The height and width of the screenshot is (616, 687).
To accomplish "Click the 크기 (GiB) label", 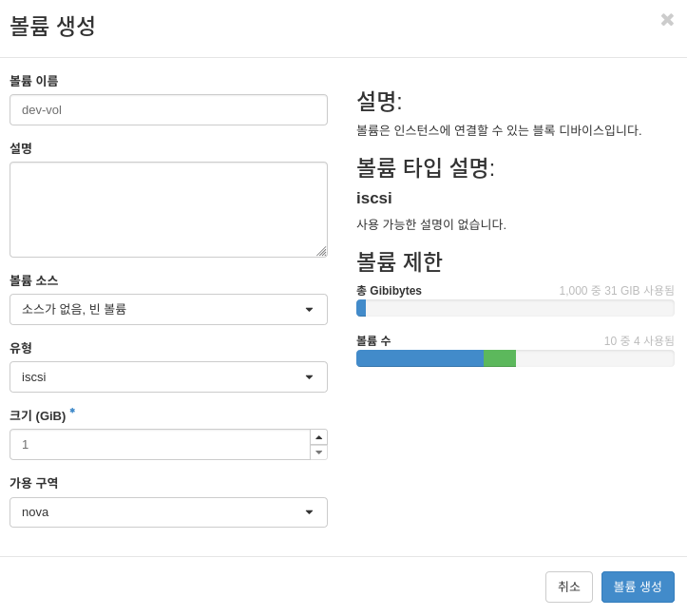I will (38, 415).
